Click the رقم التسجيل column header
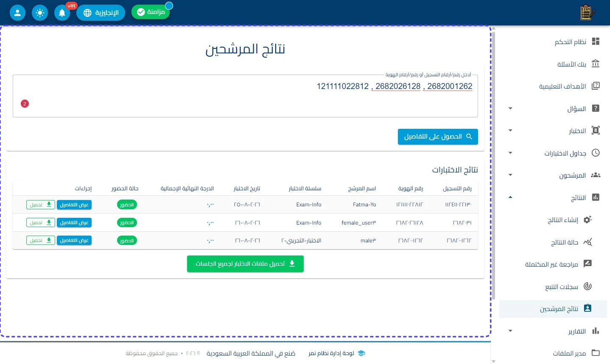The height and width of the screenshot is (364, 610). (457, 188)
